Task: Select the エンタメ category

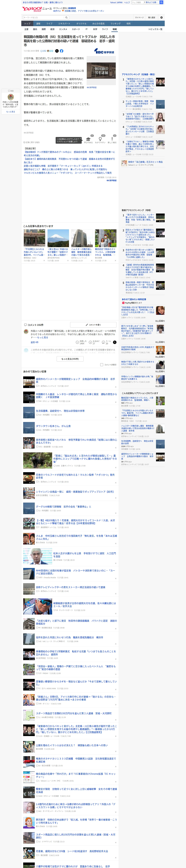Action: (63, 29)
